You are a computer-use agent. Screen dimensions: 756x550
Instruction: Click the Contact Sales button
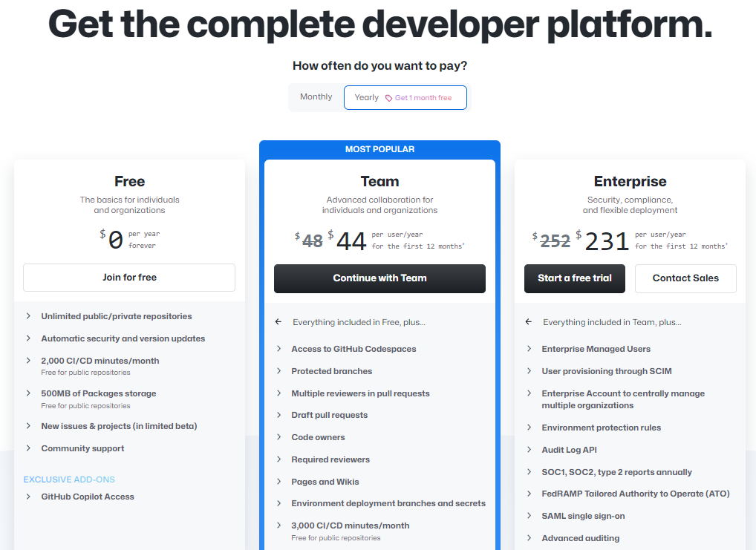pyautogui.click(x=685, y=278)
